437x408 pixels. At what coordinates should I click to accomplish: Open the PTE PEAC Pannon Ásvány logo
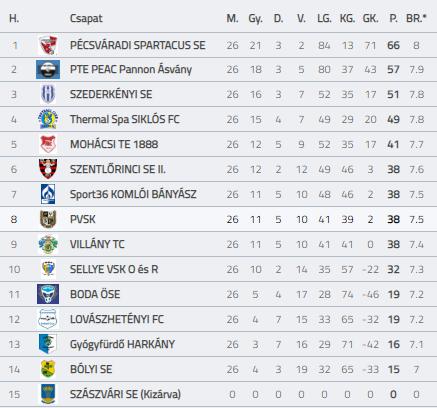(48, 69)
